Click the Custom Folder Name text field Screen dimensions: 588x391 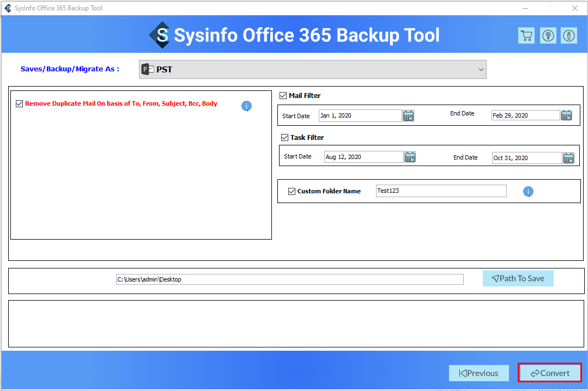pyautogui.click(x=441, y=191)
